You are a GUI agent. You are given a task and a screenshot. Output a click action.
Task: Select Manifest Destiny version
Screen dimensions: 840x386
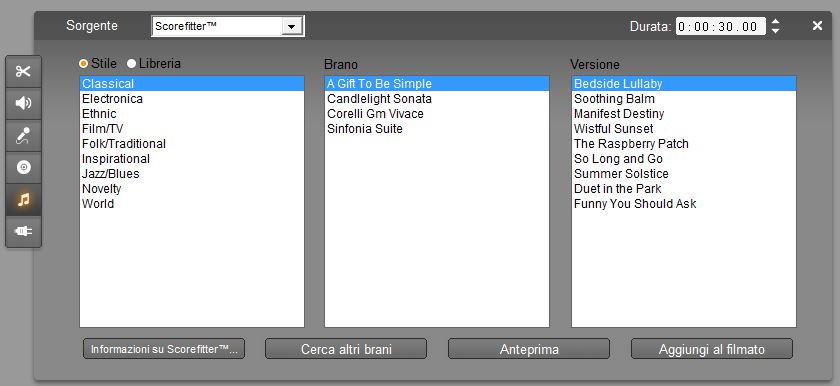[684, 113]
